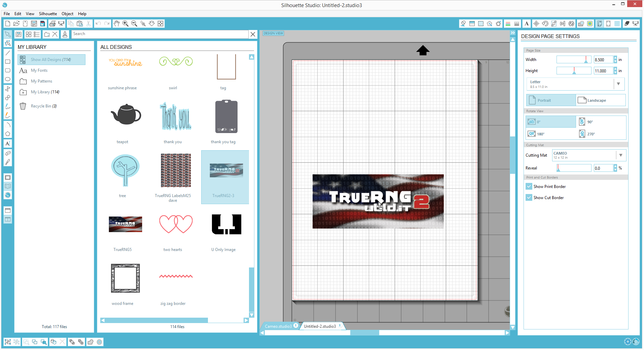644x350 pixels.
Task: Open the Rotate panel icon
Action: coord(545,24)
